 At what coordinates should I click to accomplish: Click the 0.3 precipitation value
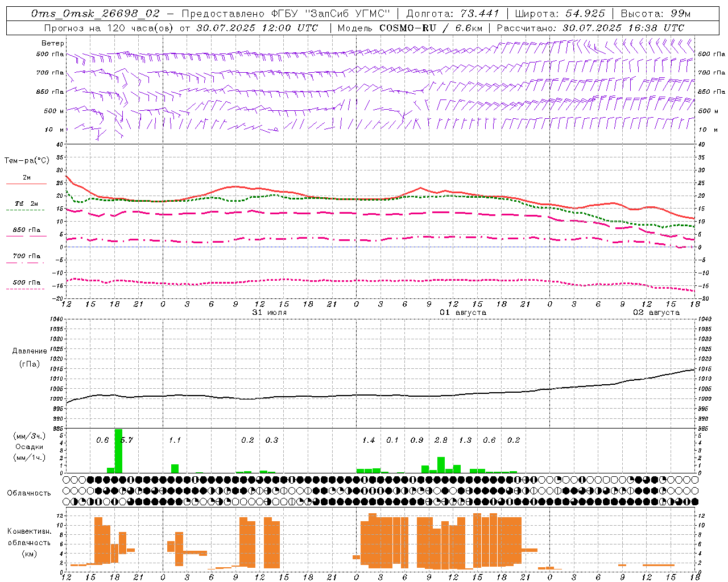point(272,440)
